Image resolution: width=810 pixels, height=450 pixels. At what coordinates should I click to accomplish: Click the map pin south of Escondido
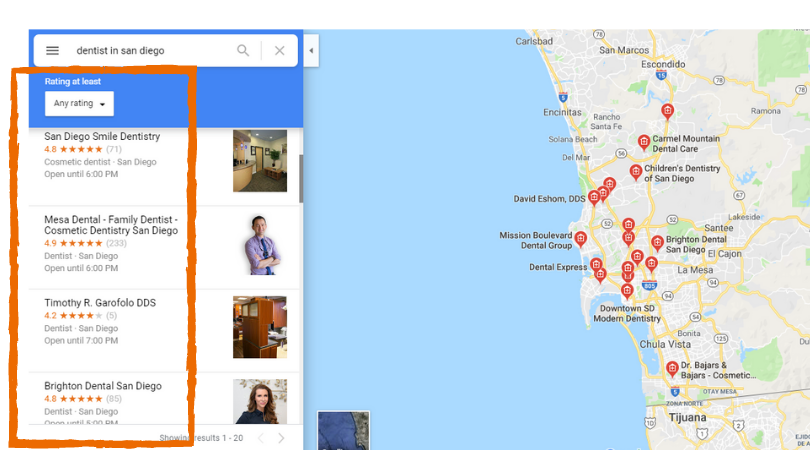point(667,110)
